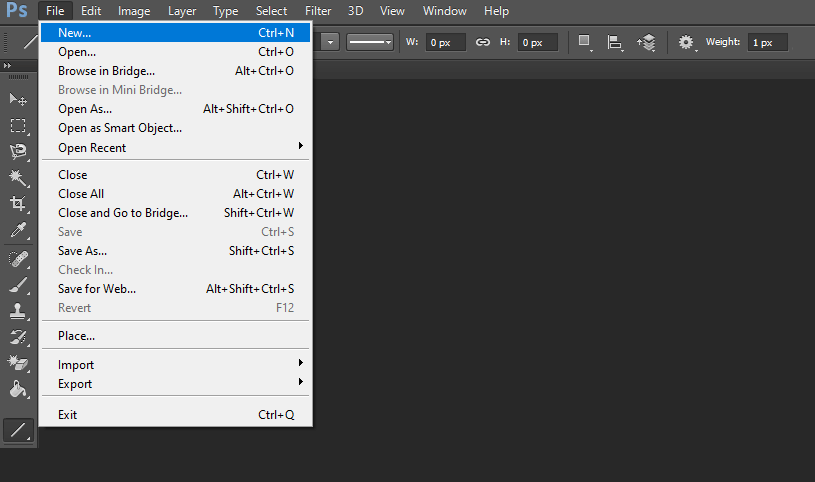Select the Eyedropper tool
Screen dimensions: 815x482
point(18,229)
